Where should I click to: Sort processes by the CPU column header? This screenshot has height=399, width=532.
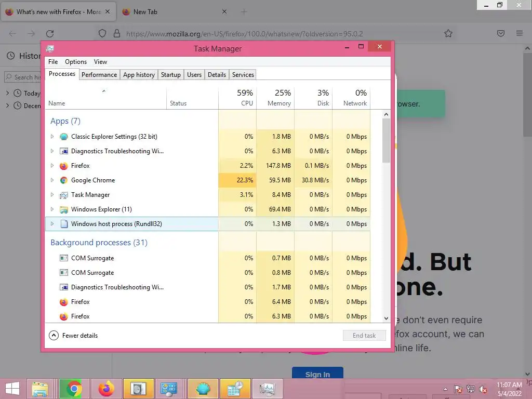tap(237, 98)
